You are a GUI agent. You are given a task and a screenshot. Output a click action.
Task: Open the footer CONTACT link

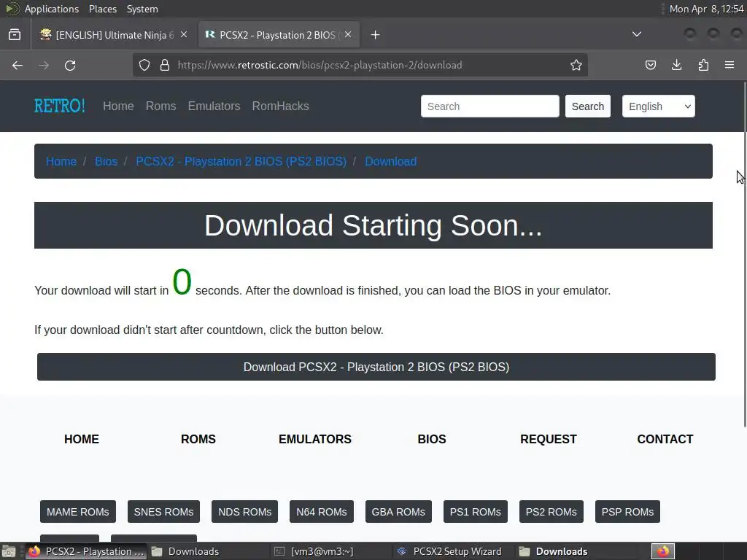665,439
